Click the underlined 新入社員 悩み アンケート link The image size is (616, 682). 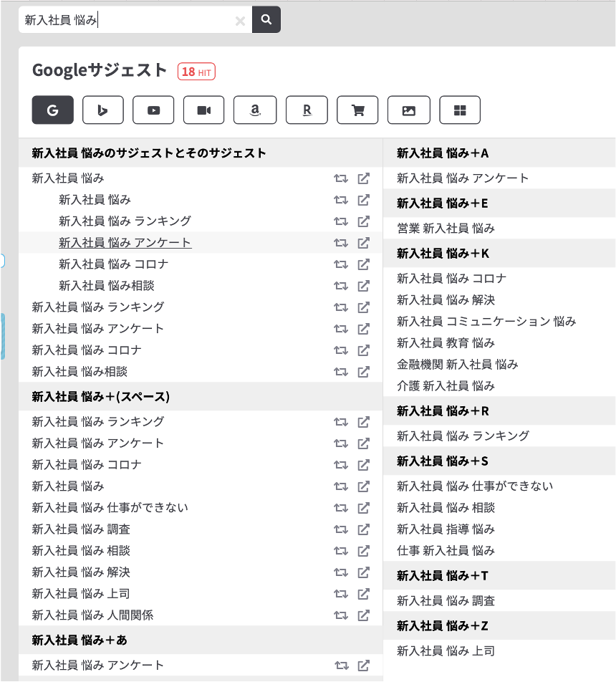[x=125, y=243]
